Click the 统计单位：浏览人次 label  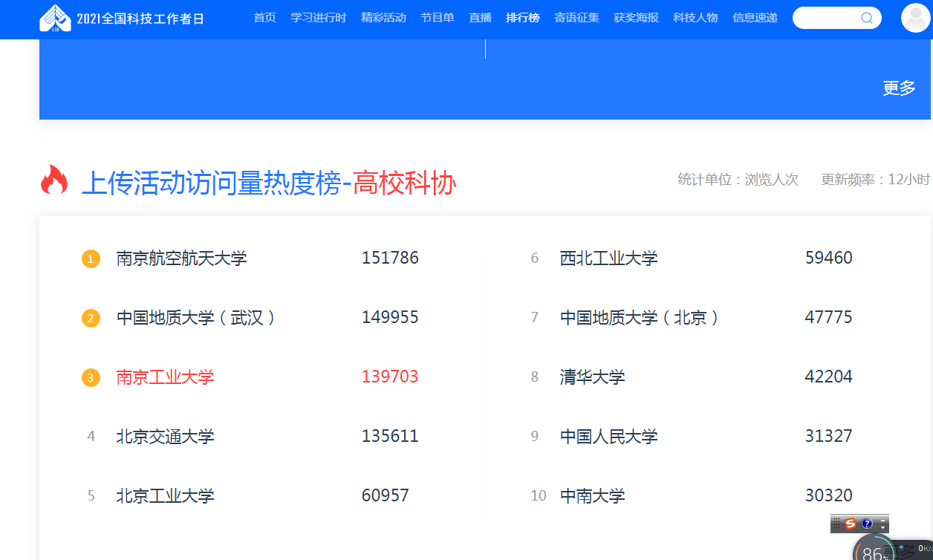pos(738,179)
